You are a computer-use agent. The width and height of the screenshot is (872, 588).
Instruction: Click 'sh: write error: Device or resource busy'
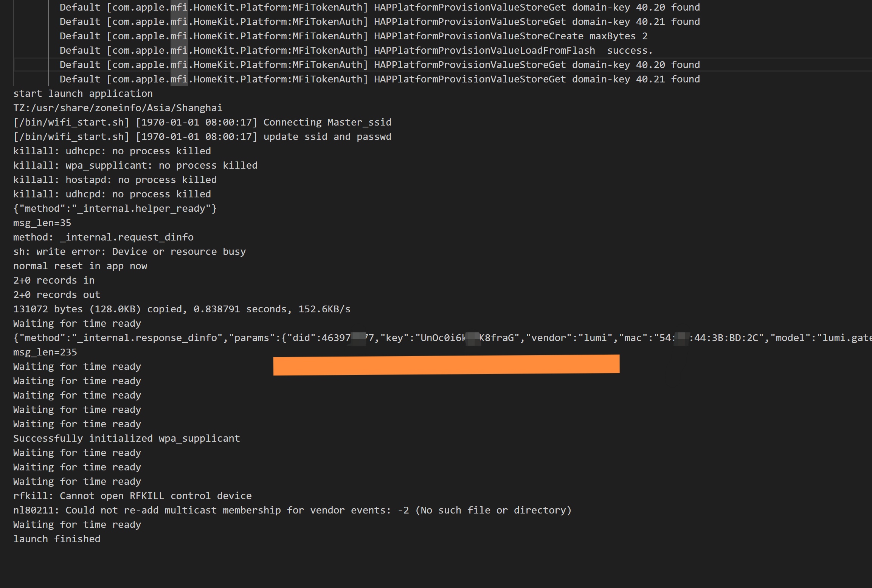[129, 251]
